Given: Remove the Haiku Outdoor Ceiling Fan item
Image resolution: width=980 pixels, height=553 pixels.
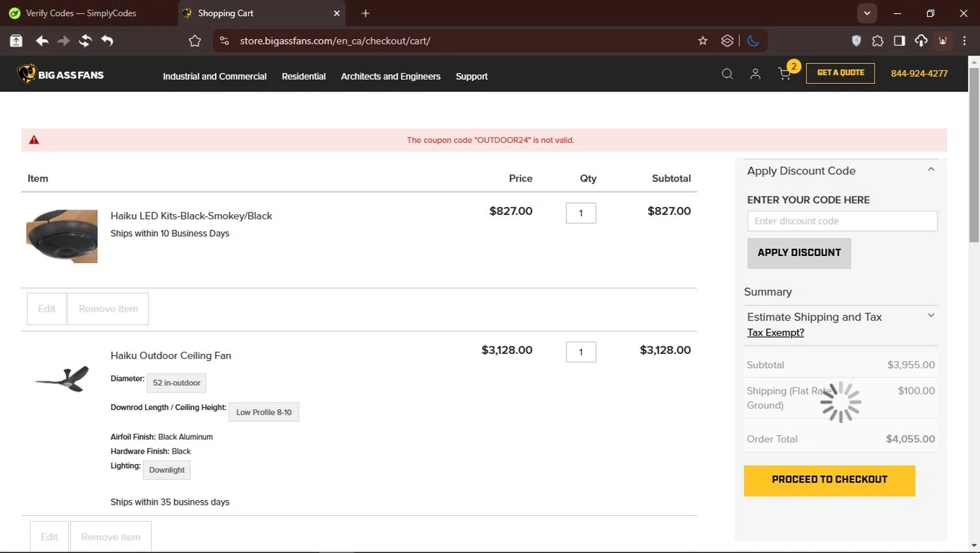Looking at the screenshot, I should pyautogui.click(x=111, y=537).
